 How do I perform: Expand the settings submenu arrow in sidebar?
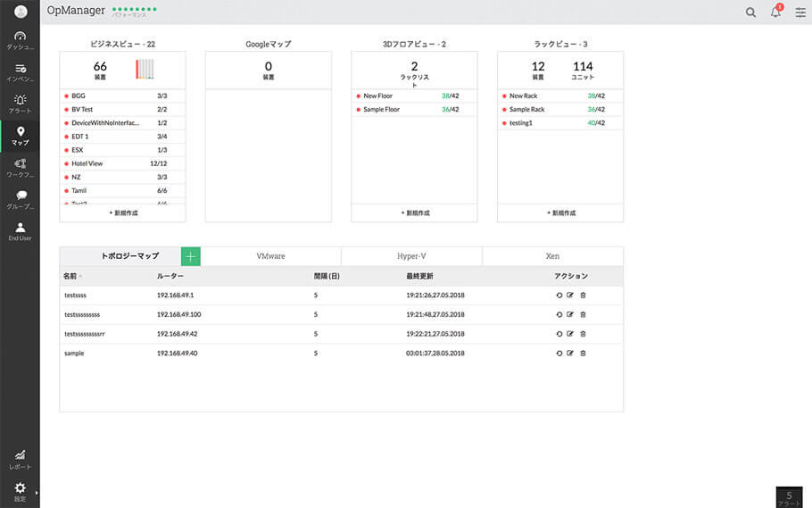[x=37, y=493]
